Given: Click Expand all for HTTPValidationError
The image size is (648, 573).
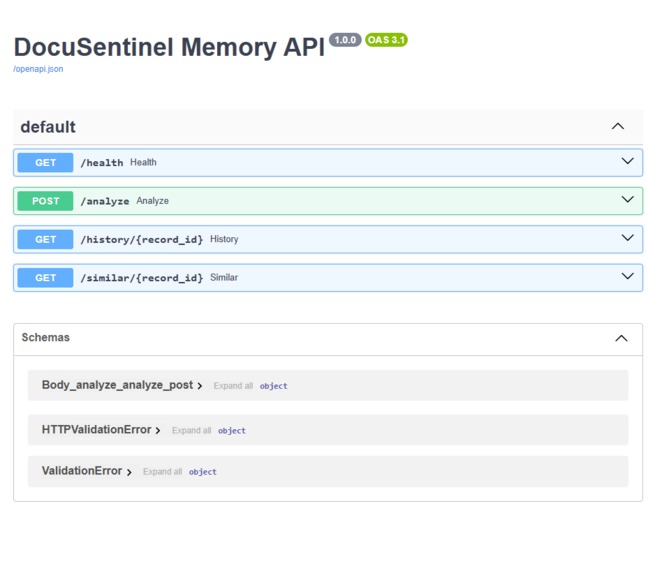Looking at the screenshot, I should (191, 430).
